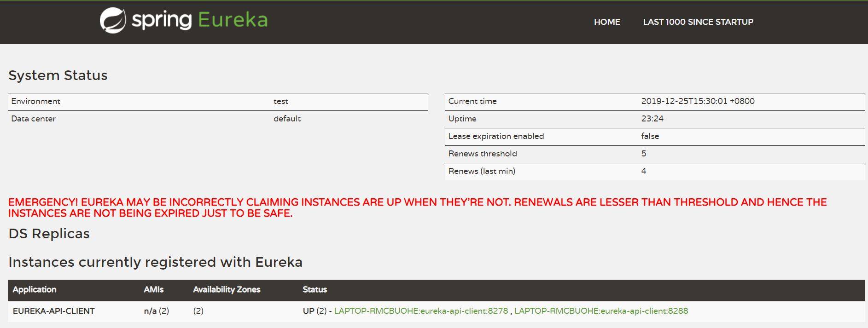
Task: Click the Renews threshold row label
Action: click(x=482, y=154)
